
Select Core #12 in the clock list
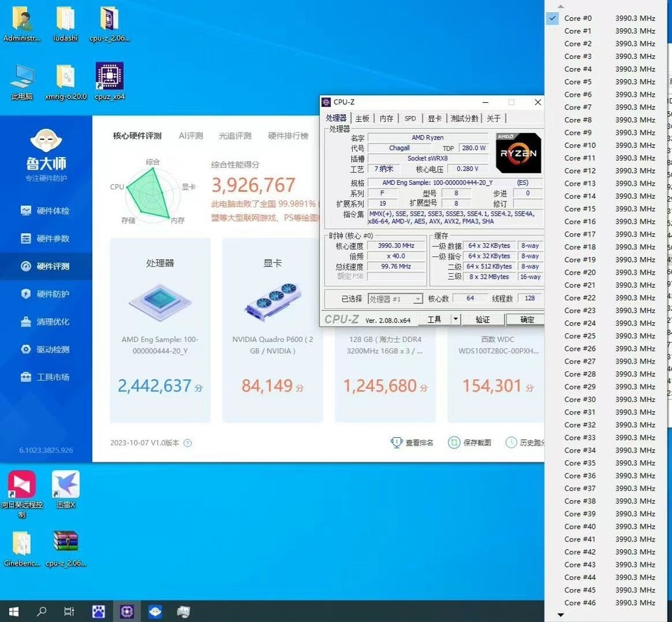pos(606,171)
